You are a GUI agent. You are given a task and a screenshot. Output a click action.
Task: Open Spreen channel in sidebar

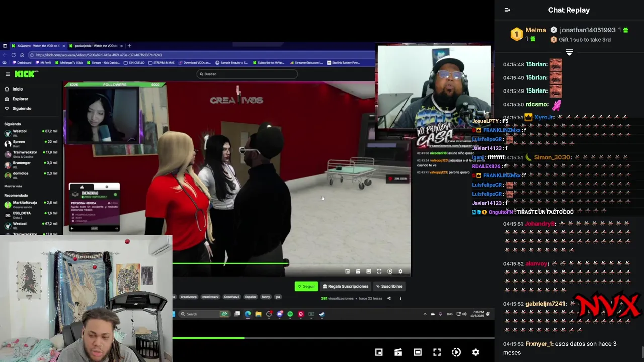(x=30, y=143)
